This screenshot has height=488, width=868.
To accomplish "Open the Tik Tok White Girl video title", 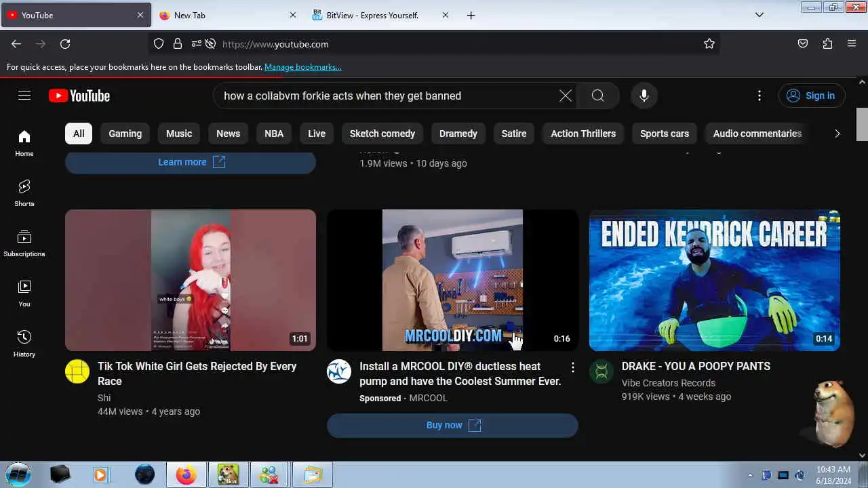I will click(x=197, y=373).
